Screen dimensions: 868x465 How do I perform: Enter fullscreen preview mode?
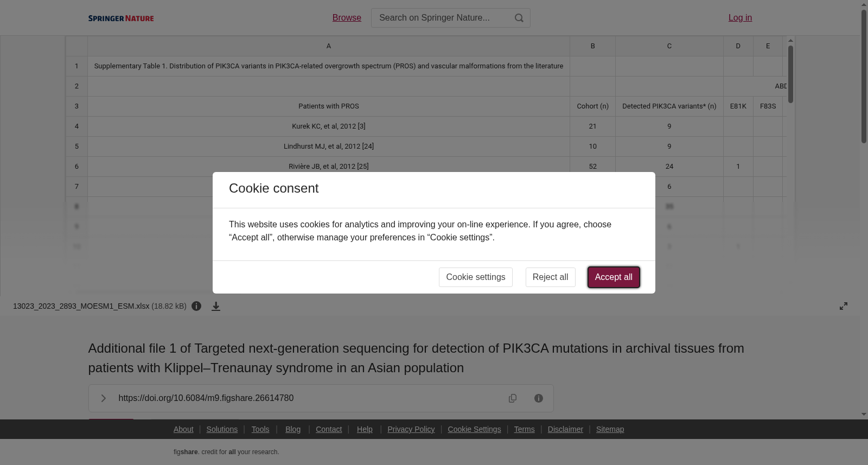(844, 306)
